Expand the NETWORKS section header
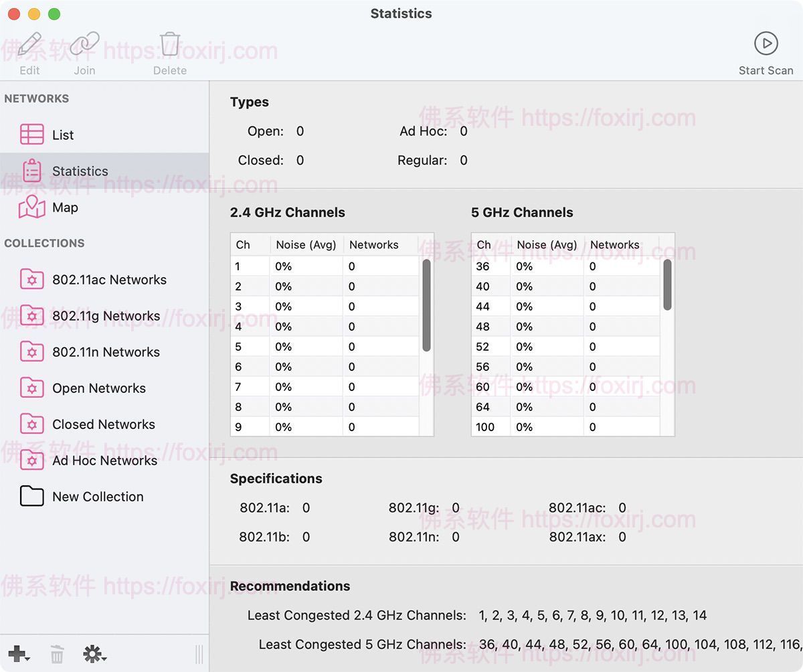Viewport: 803px width, 672px height. (x=37, y=98)
